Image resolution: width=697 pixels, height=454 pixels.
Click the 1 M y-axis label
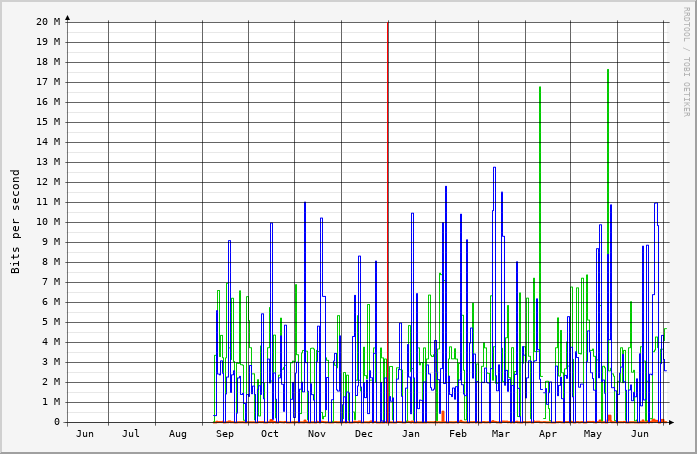[51, 402]
